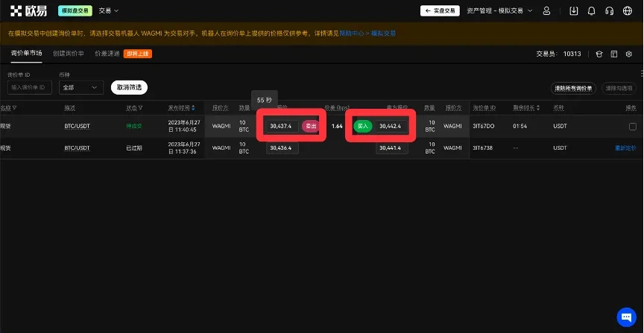Open the blue chat support bubble
644x333 pixels.
pos(626,316)
